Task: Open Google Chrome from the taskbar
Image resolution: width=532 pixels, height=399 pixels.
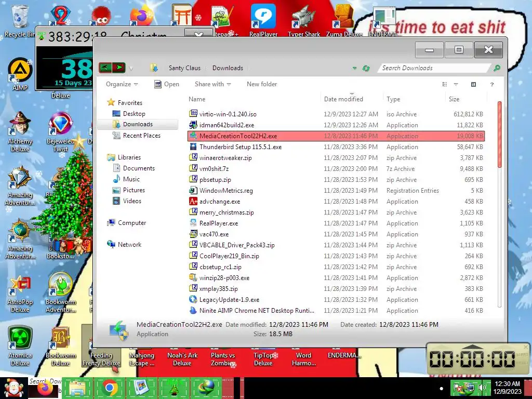Action: point(110,388)
